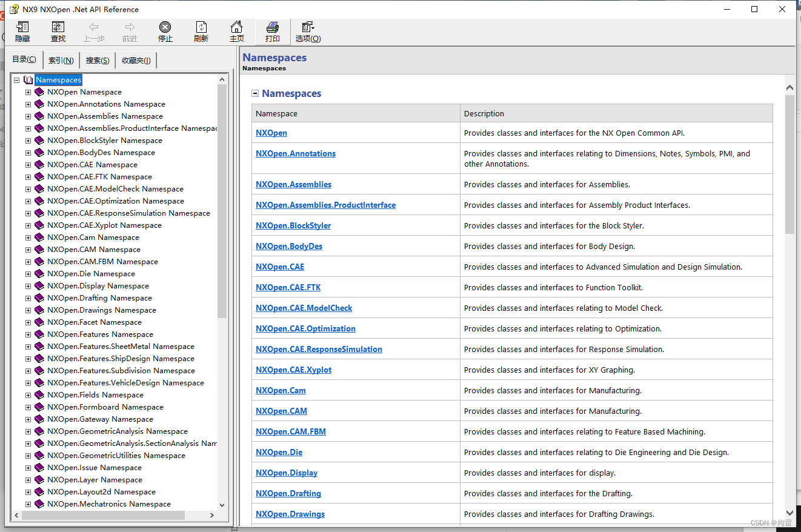This screenshot has height=532, width=801.
Task: Click the 刷新 (Refresh) toolbar icon
Action: pos(201,27)
